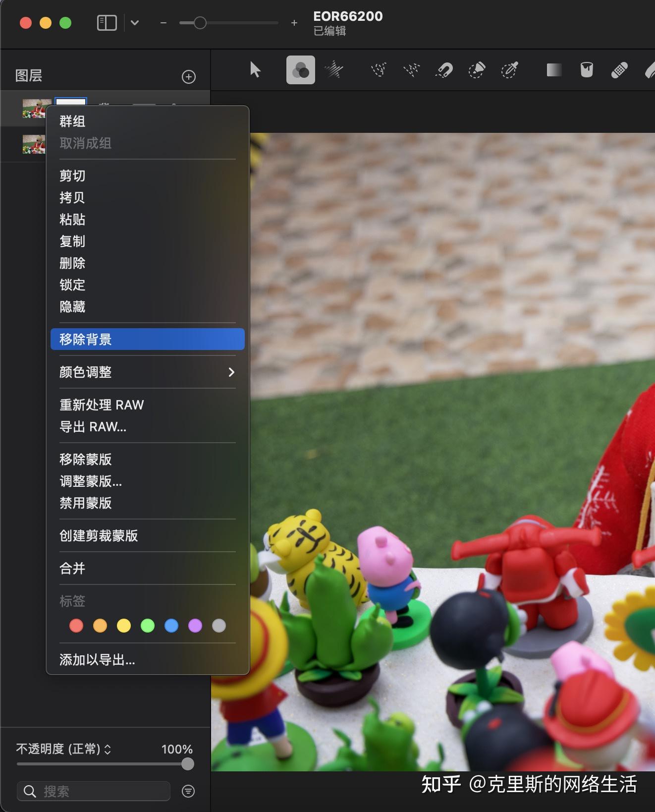This screenshot has height=812, width=655.
Task: Select the top layer mask thumbnail
Action: [71, 101]
